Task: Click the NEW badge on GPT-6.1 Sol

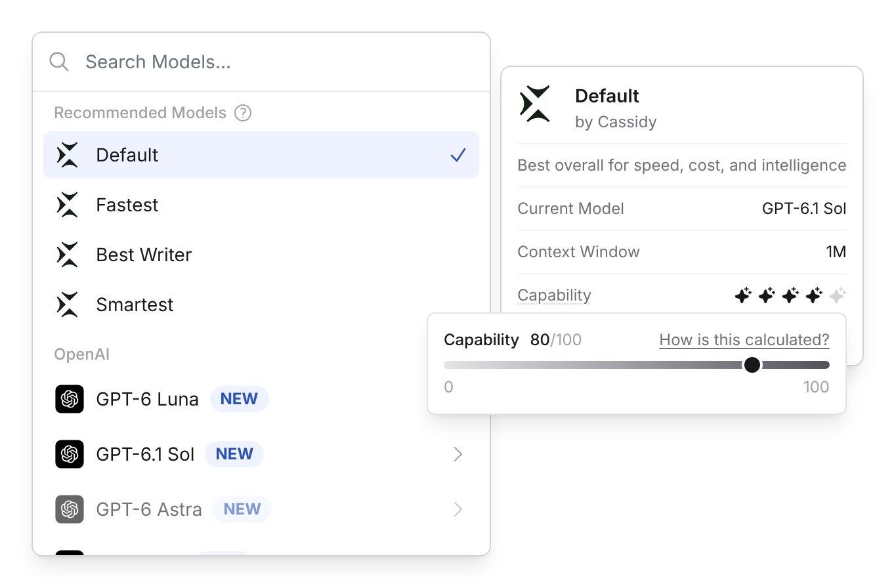Action: tap(234, 454)
